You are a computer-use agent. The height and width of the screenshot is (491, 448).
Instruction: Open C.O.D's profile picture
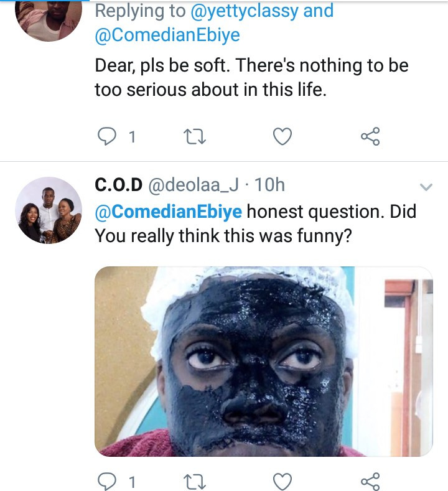50,209
